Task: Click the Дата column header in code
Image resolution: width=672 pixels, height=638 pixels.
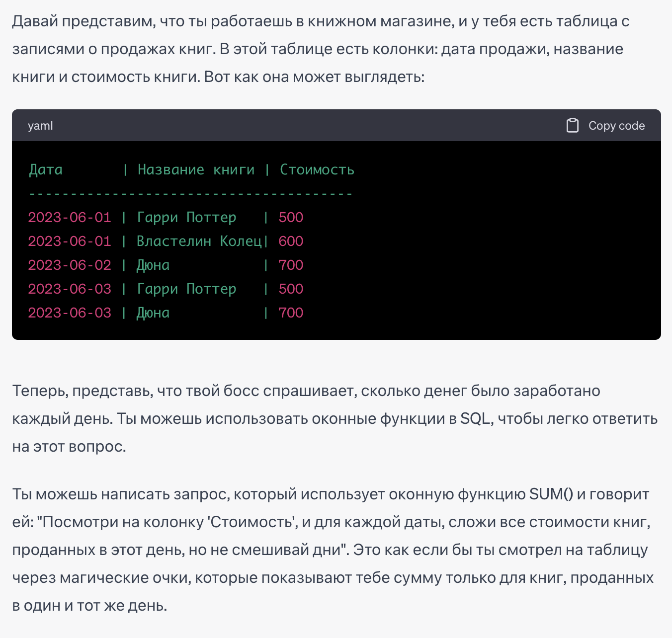Action: click(x=46, y=170)
